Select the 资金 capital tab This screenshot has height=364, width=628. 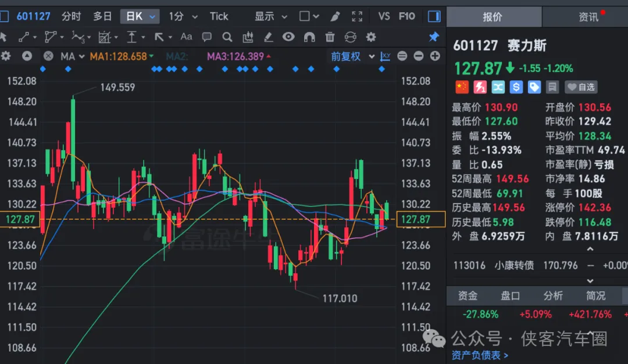(468, 295)
